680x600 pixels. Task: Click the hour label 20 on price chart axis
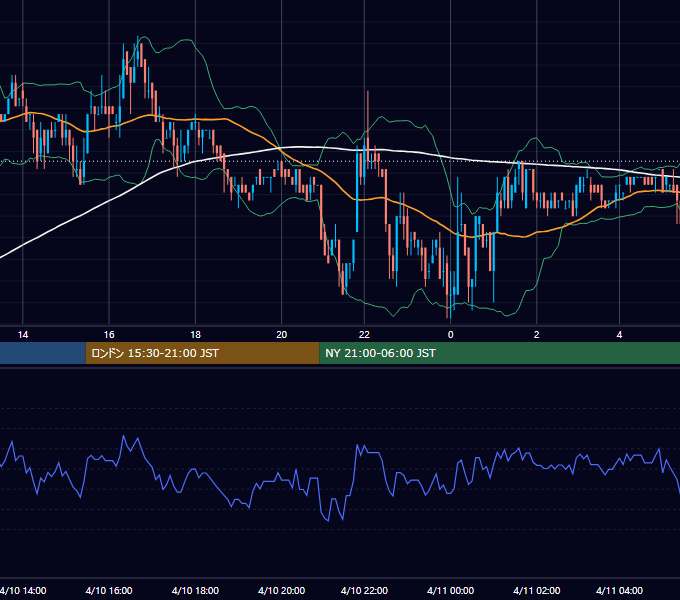pyautogui.click(x=282, y=335)
